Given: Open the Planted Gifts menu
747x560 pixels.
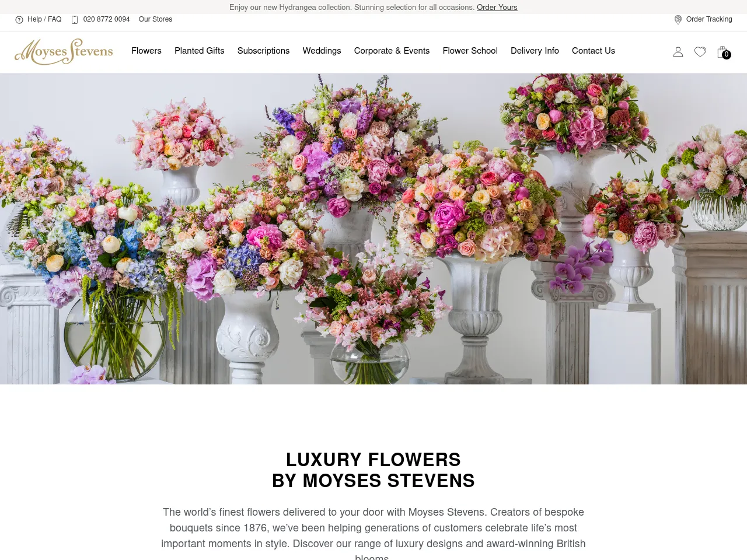Looking at the screenshot, I should (200, 51).
